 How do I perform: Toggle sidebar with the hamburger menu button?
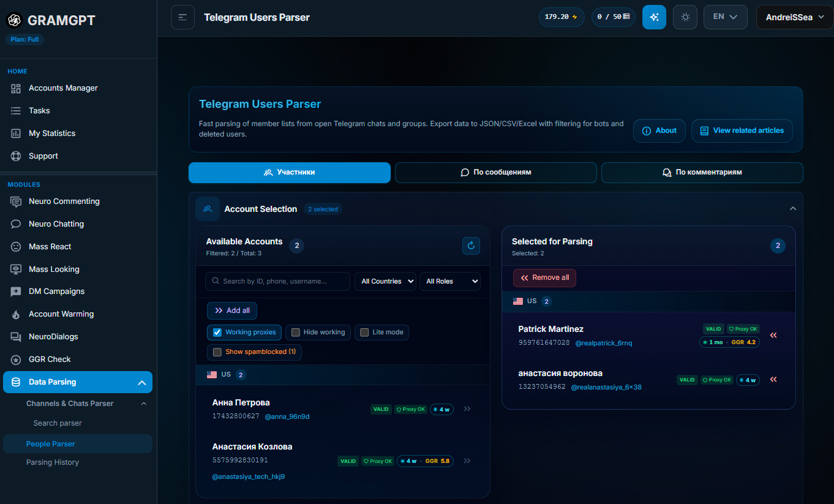(x=182, y=17)
